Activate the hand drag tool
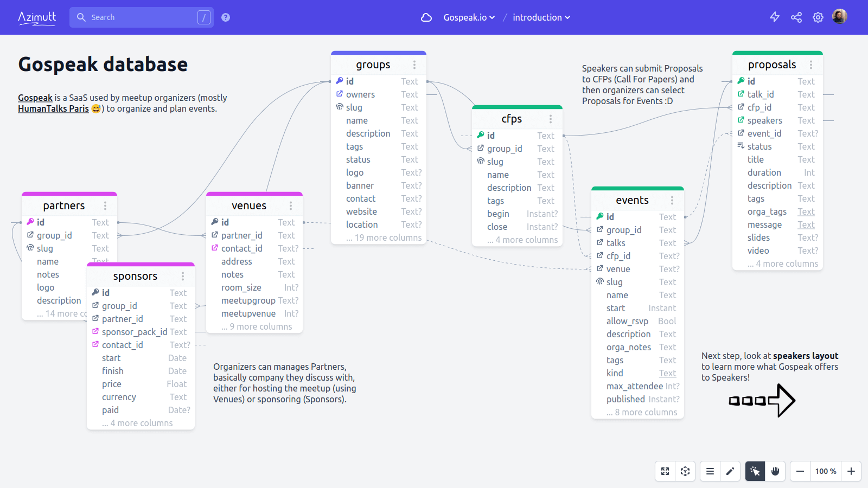Image resolution: width=868 pixels, height=488 pixels. click(x=775, y=471)
